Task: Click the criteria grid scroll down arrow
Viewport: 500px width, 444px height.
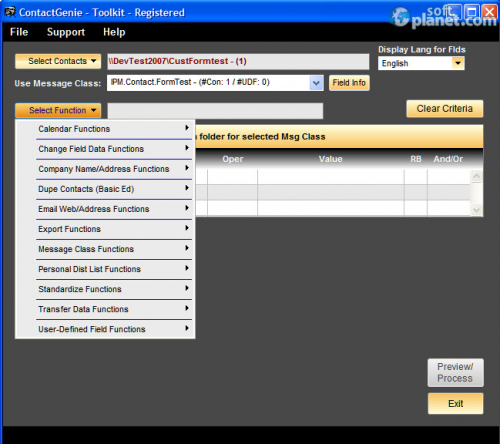Action: [477, 210]
